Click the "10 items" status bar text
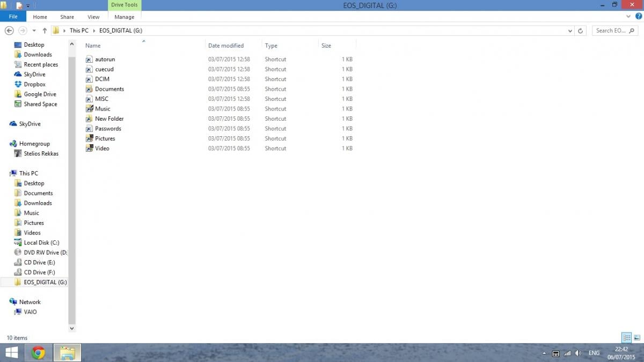The height and width of the screenshot is (362, 644). 17,338
